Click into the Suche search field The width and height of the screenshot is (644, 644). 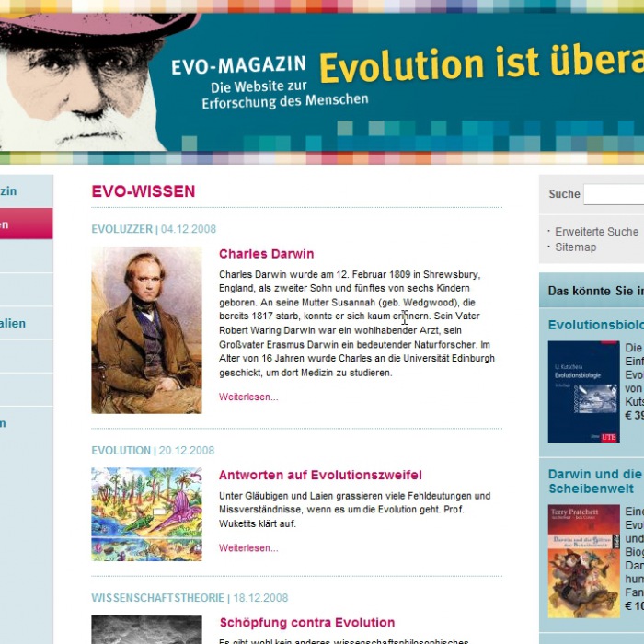[x=614, y=194]
